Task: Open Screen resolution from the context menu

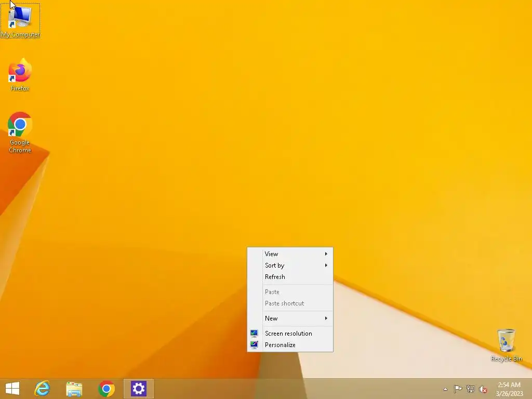Action: point(290,334)
